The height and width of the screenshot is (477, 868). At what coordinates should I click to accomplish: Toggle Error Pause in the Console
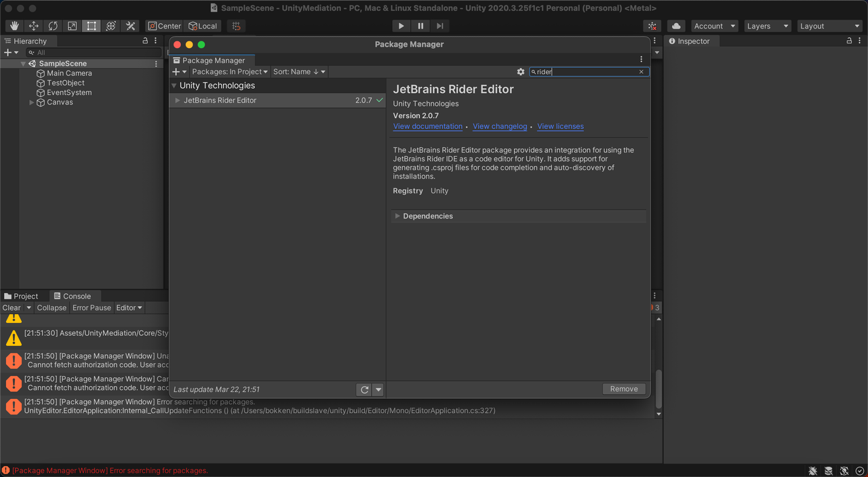pos(92,307)
